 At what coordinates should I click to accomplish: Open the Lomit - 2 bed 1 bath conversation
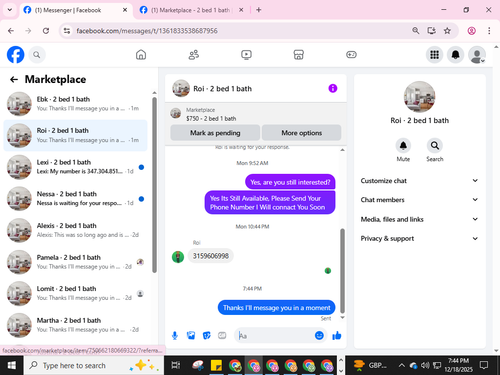76,293
